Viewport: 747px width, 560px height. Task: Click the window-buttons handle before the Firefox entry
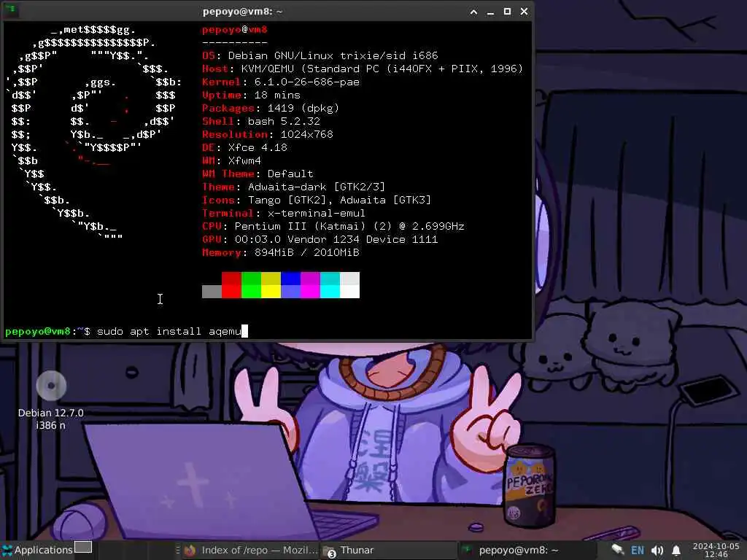point(178,550)
